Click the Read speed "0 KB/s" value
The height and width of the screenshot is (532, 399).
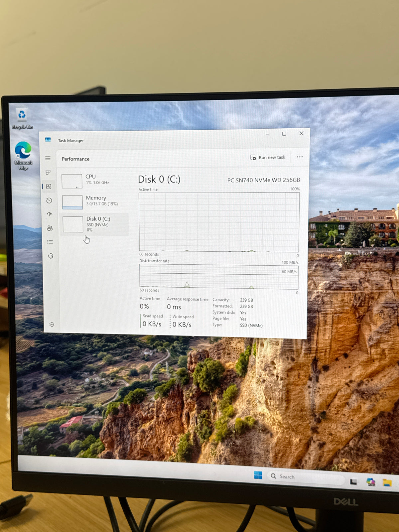click(x=152, y=324)
